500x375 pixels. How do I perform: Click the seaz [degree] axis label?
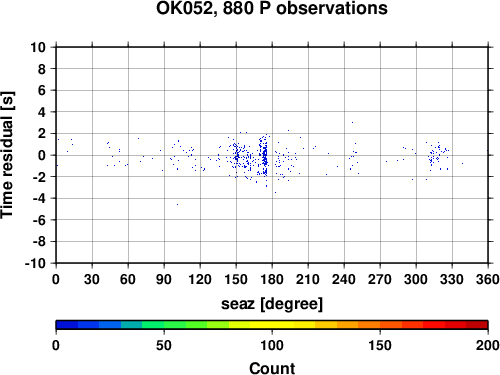[272, 304]
